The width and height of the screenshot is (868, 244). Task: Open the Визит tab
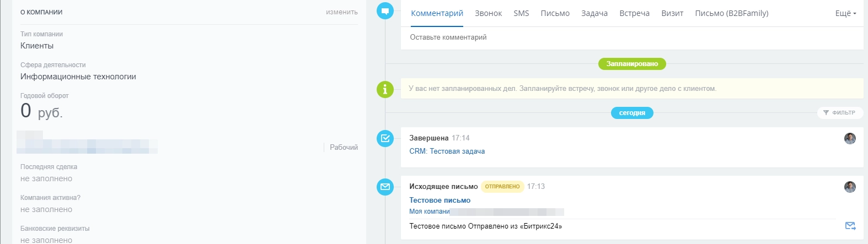(672, 13)
